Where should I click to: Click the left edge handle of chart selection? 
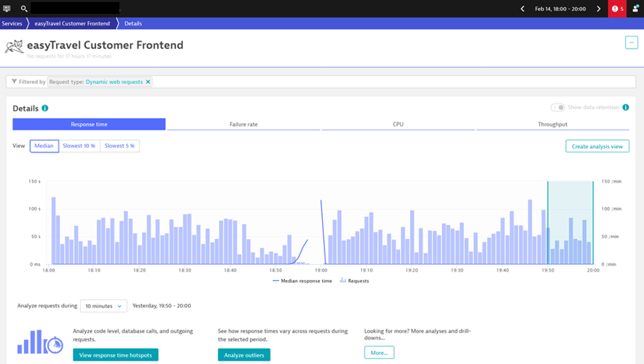tap(548, 223)
